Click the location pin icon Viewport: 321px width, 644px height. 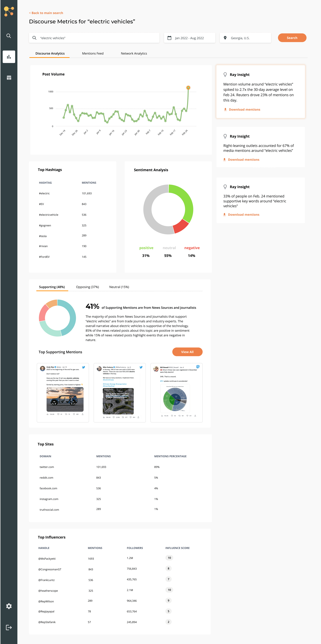click(x=225, y=38)
